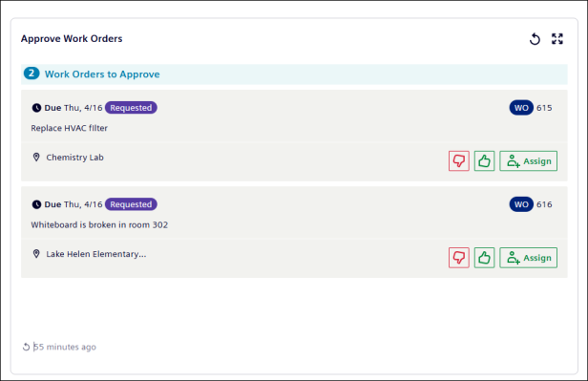Approve work order 616 with thumbs up
588x381 pixels.
pyautogui.click(x=484, y=258)
